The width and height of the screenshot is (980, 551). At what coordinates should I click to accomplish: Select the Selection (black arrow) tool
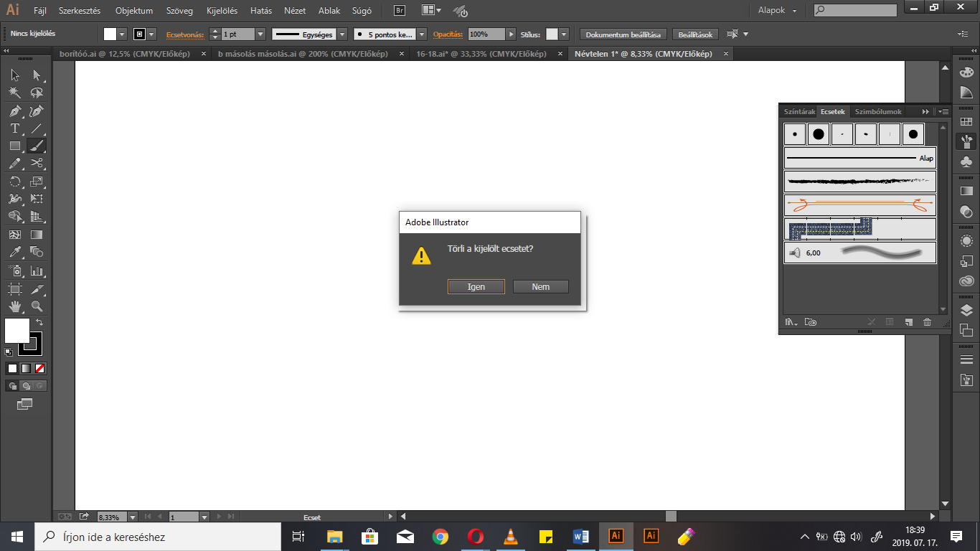click(x=15, y=75)
